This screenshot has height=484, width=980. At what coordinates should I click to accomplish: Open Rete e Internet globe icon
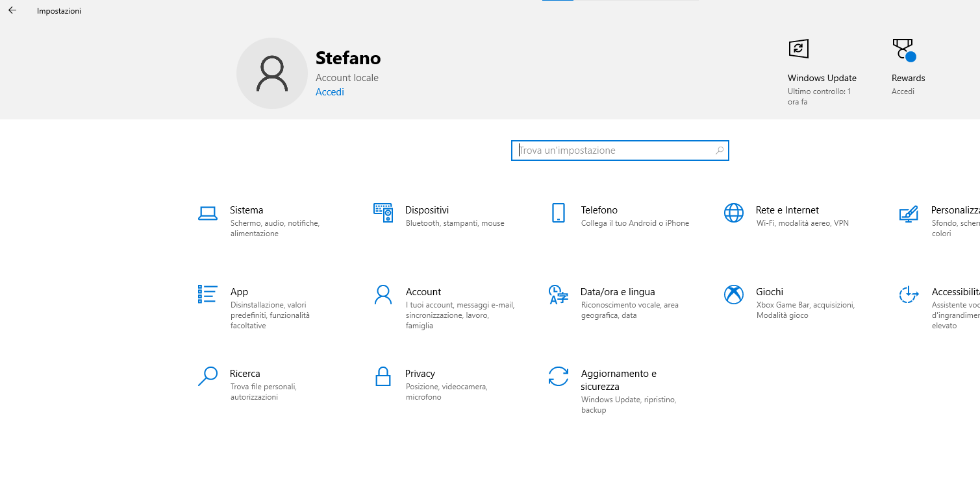(x=734, y=213)
